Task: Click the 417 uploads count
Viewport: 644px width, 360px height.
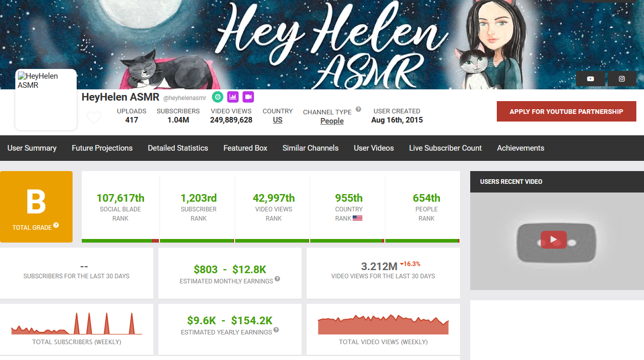Action: pos(131,120)
